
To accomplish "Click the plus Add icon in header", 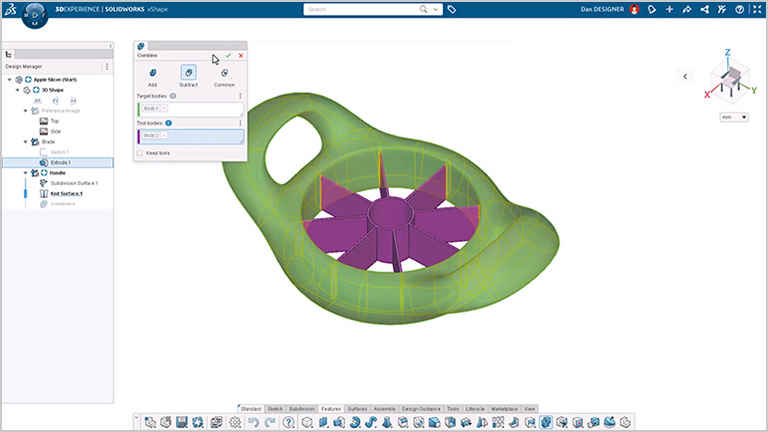I will tap(669, 9).
